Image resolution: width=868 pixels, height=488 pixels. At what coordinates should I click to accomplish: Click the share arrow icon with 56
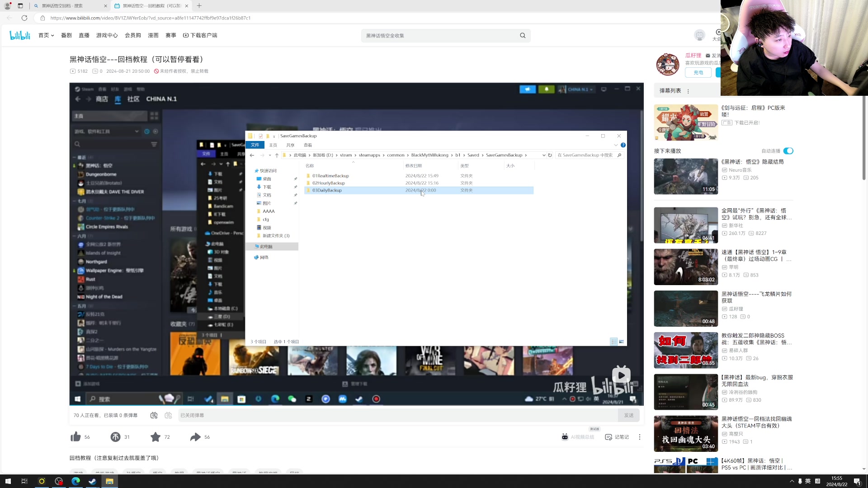195,437
